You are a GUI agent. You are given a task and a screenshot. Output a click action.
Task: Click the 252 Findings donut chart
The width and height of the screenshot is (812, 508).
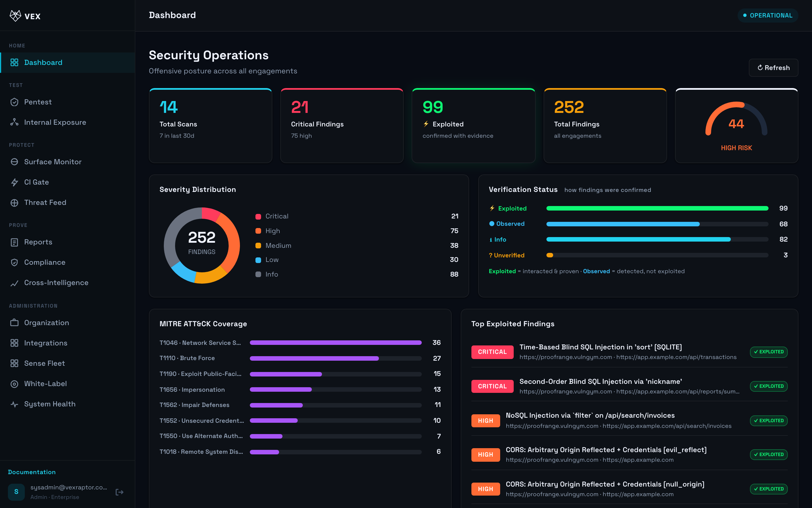(x=202, y=245)
